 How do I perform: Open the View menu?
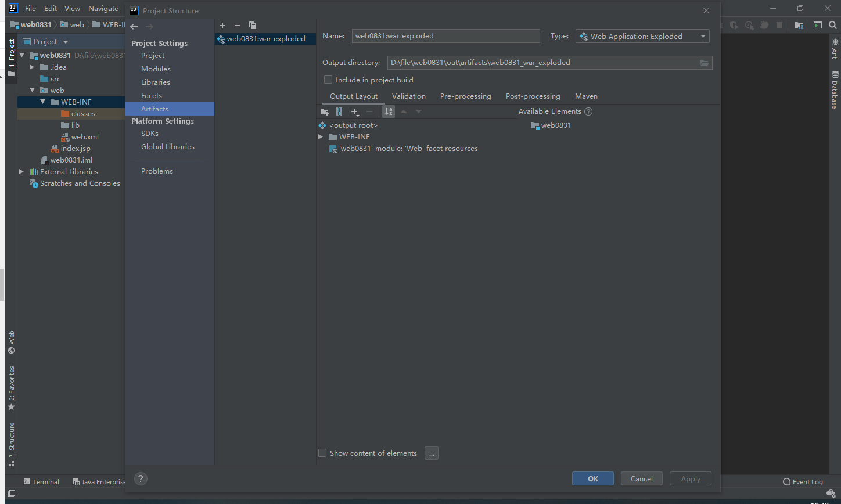[72, 9]
